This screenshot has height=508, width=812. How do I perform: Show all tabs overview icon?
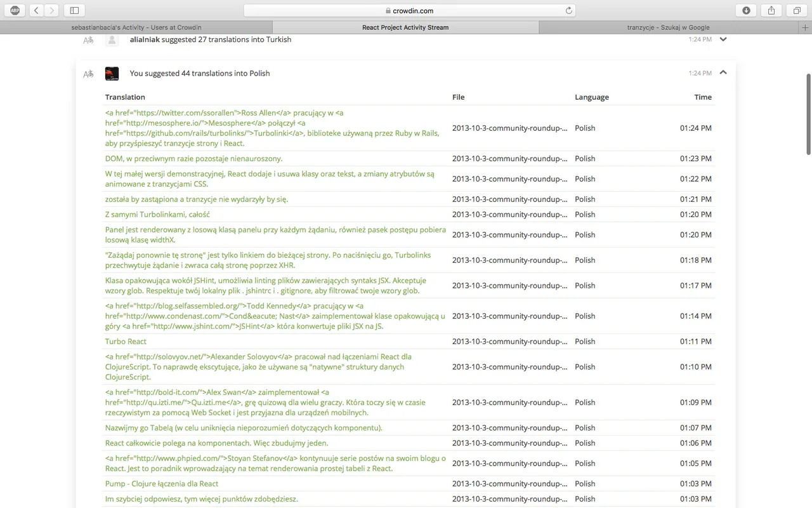click(x=797, y=10)
